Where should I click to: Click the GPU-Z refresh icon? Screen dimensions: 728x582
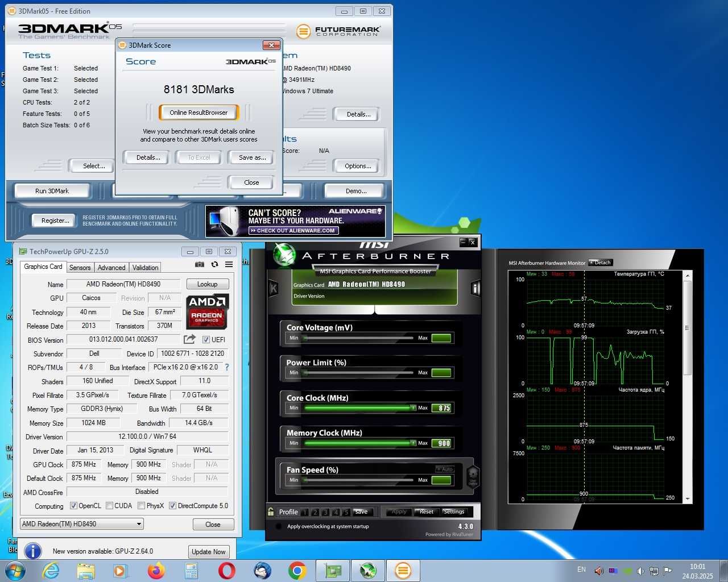[x=214, y=264]
